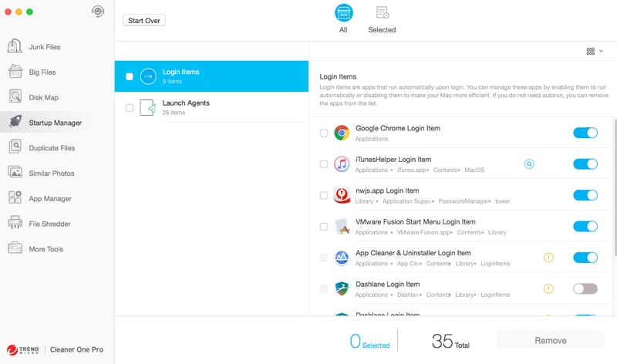Click the 35 Total counter

(450, 341)
